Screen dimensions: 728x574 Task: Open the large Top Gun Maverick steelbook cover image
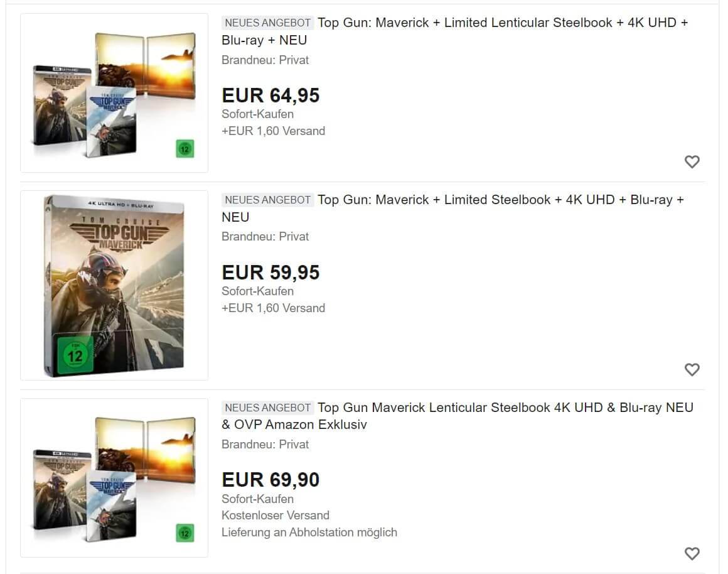pyautogui.click(x=114, y=285)
